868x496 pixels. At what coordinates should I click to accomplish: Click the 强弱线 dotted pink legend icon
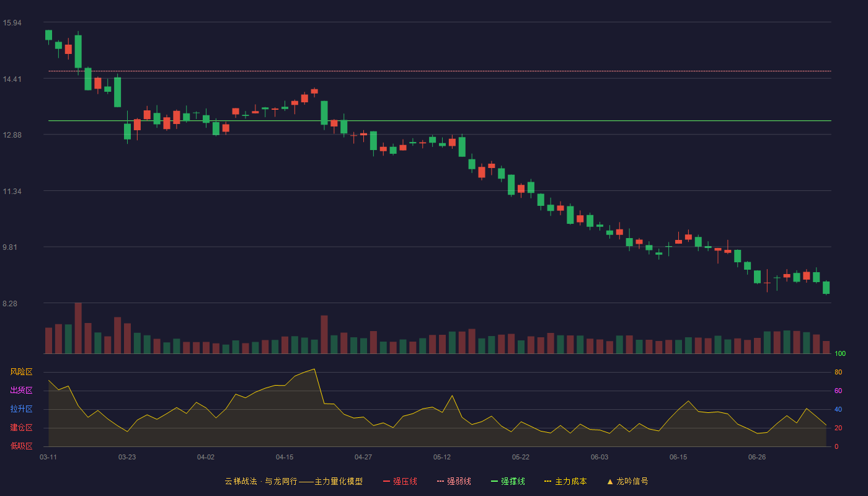click(441, 481)
